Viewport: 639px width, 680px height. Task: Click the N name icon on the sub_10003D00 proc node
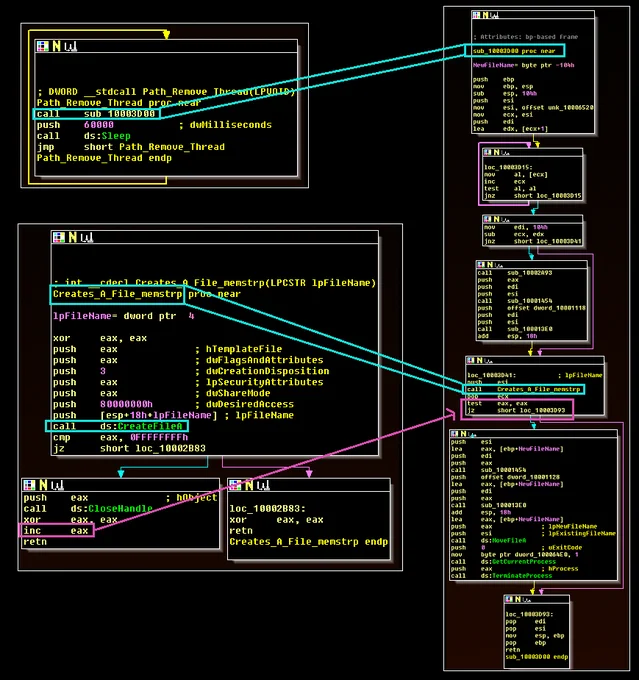pyautogui.click(x=485, y=15)
